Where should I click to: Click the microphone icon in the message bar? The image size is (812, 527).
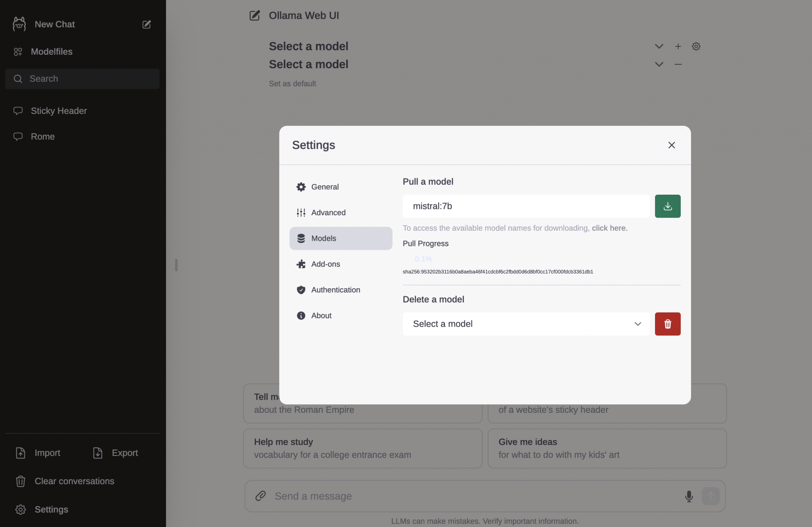[x=689, y=496]
